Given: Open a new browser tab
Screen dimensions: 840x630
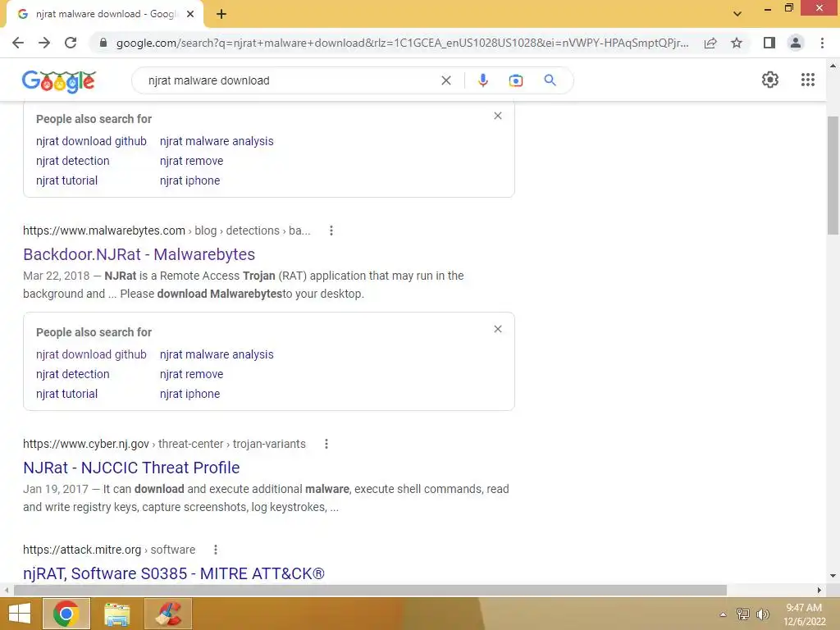Looking at the screenshot, I should [x=221, y=14].
